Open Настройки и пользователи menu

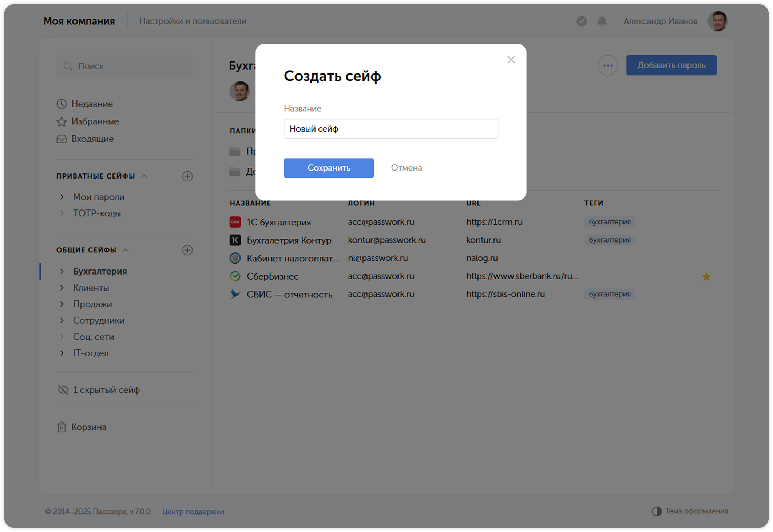[193, 21]
